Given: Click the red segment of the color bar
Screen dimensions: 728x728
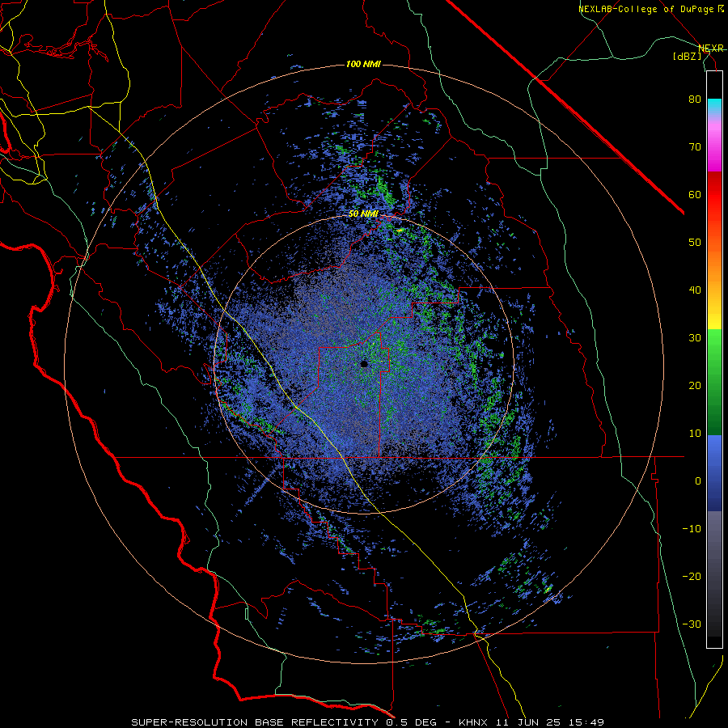Looking at the screenshot, I should pyautogui.click(x=714, y=194).
